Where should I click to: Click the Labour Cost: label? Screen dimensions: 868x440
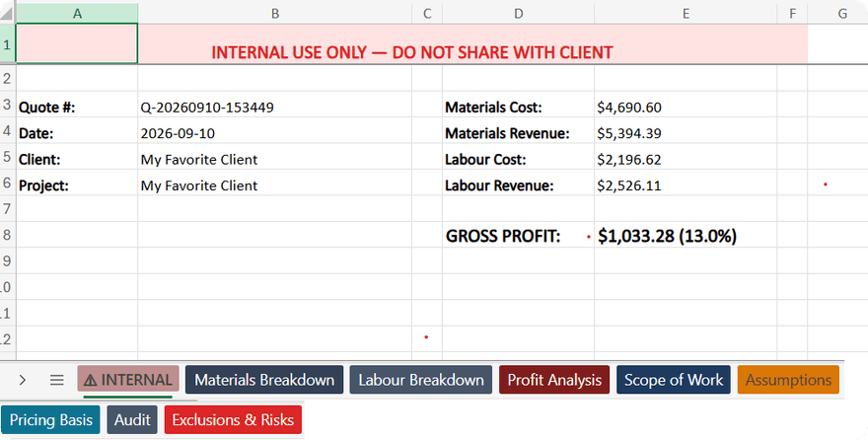pos(518,157)
